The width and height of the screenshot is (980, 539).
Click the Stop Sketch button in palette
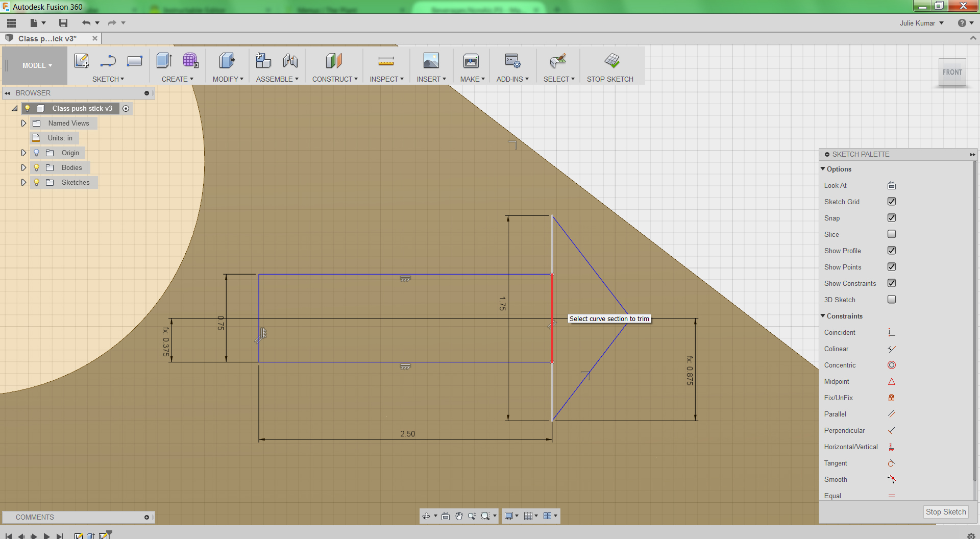coord(946,512)
